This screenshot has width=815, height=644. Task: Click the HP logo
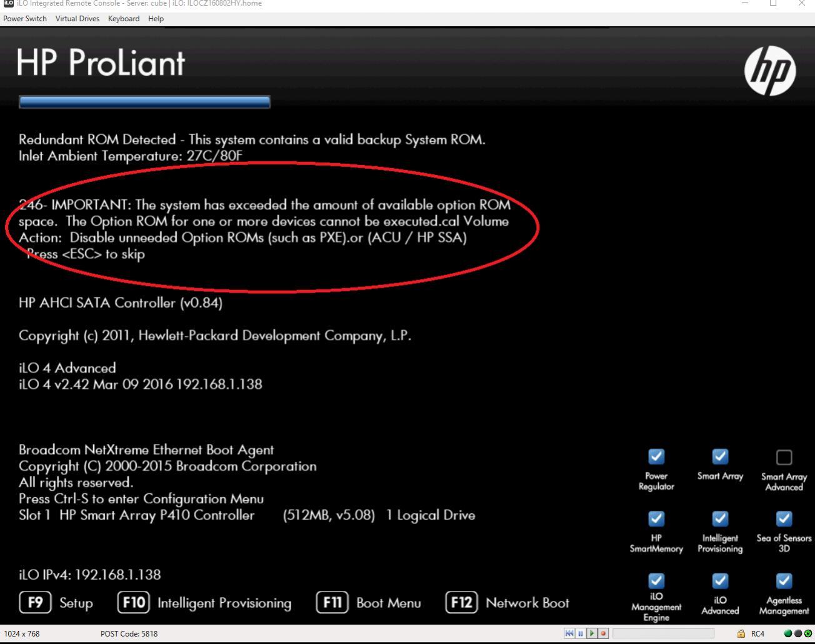770,71
